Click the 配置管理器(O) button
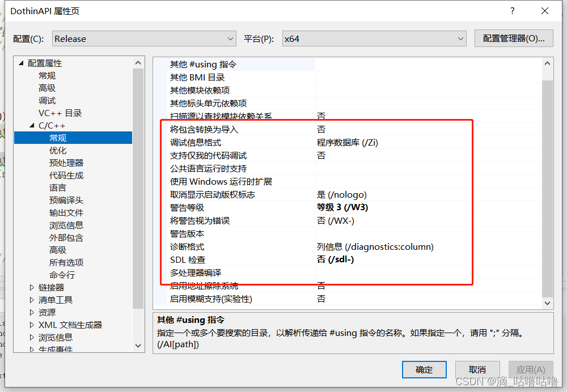 tap(514, 38)
